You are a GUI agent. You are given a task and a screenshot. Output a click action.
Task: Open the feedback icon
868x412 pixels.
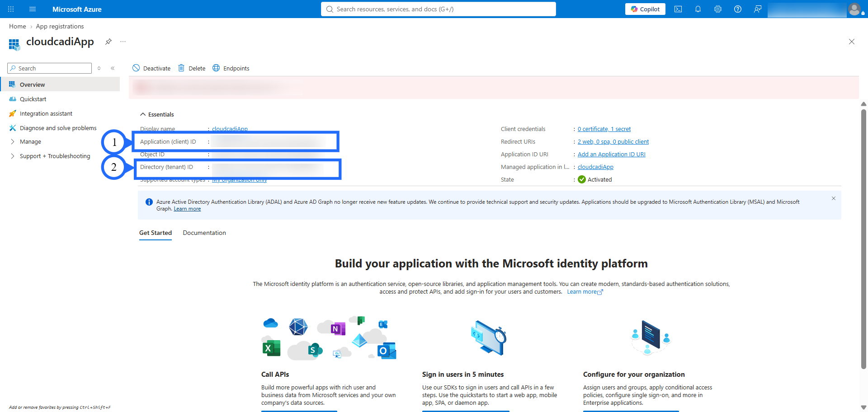click(758, 9)
